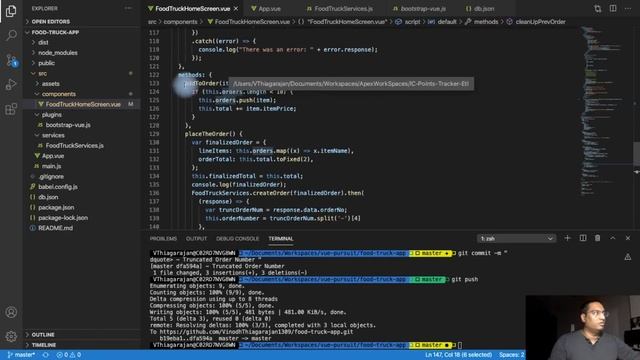Open db.json in file tree
Image resolution: width=640 pixels, height=360 pixels.
tap(48, 197)
